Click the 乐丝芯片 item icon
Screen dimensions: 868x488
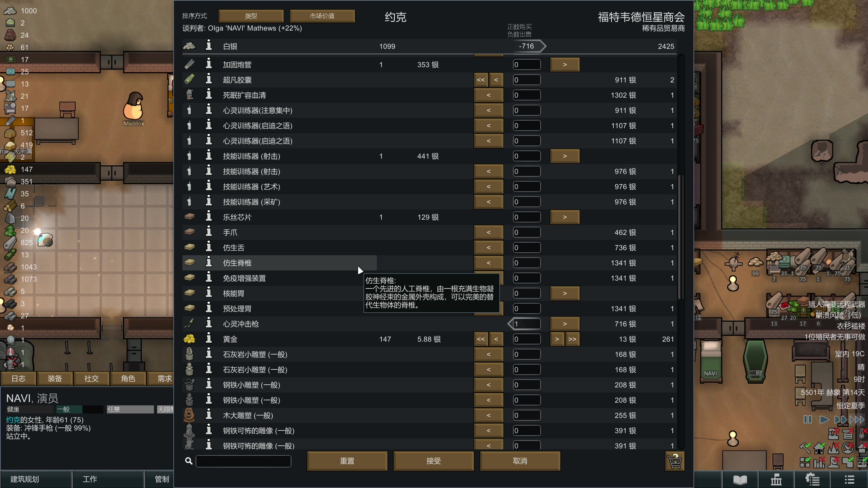pyautogui.click(x=189, y=217)
